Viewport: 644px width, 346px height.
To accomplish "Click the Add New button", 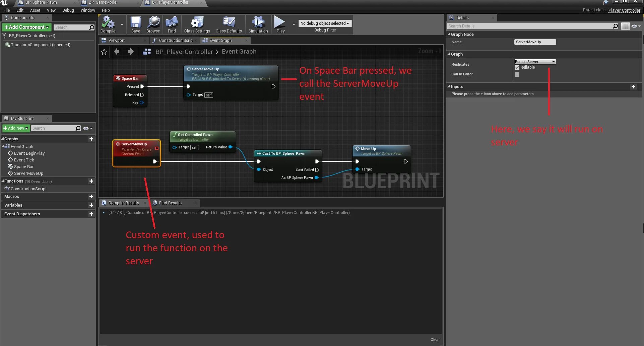I will [16, 128].
